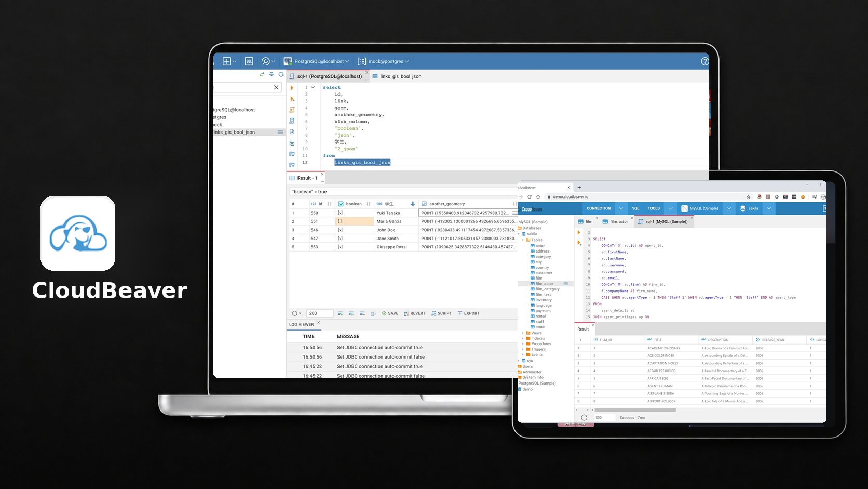Delete the selected row icon
This screenshot has width=868, height=489.
tap(362, 313)
